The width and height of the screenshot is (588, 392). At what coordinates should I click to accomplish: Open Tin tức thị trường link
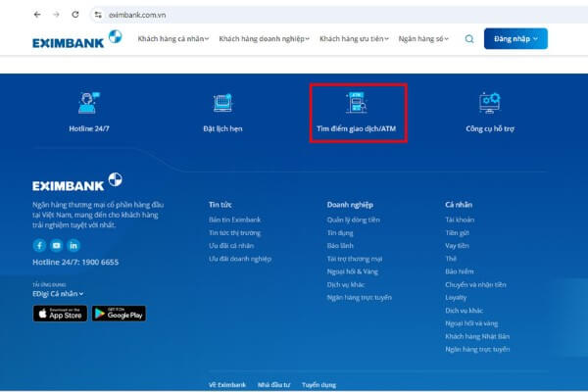click(x=235, y=233)
